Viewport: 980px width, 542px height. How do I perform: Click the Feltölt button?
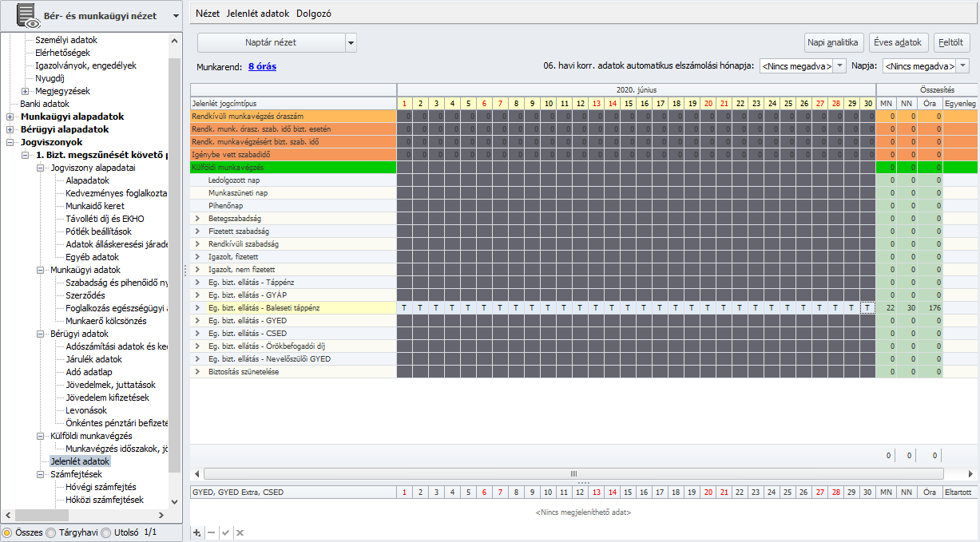(951, 43)
